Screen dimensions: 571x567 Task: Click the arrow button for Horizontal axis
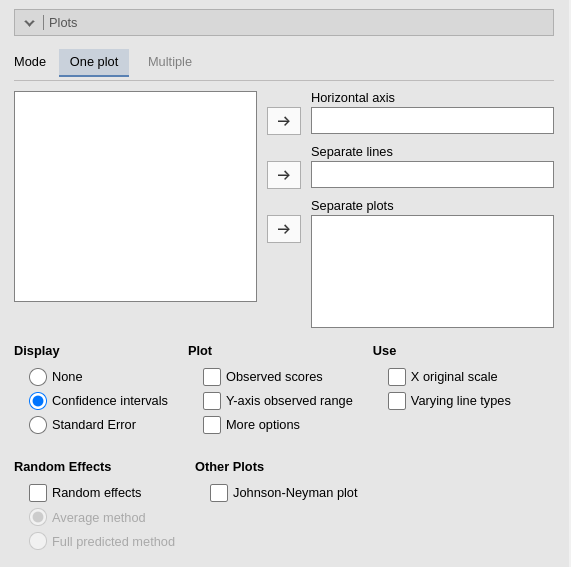284,121
